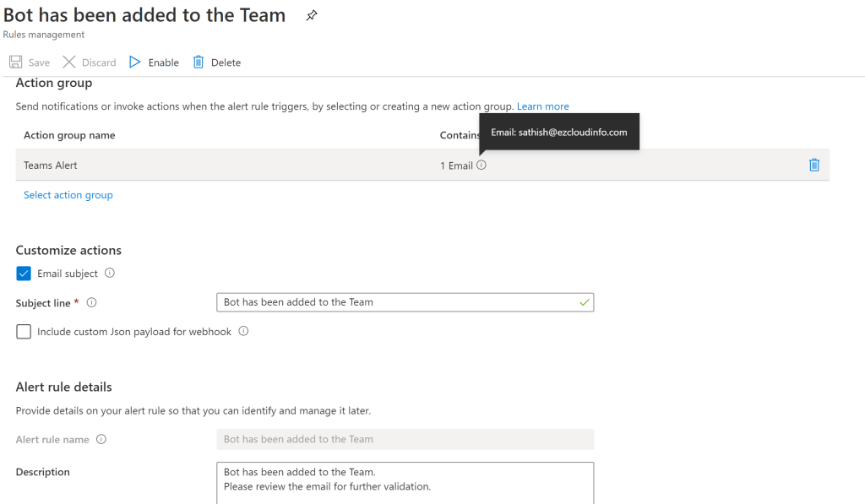Click Select action group link
The image size is (865, 504).
click(68, 195)
